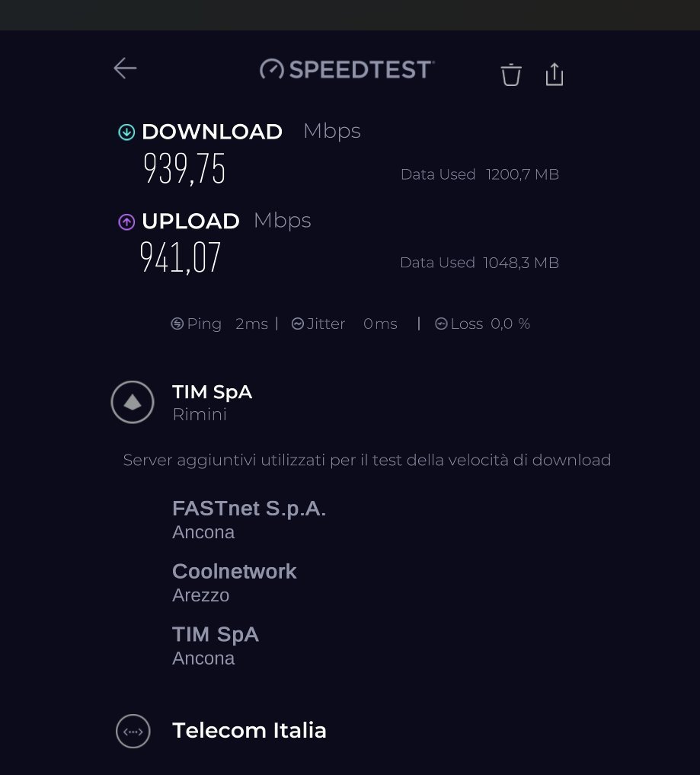Viewport: 700px width, 775px height.
Task: Select the TIM SpA Ancona server
Action: [x=216, y=646]
